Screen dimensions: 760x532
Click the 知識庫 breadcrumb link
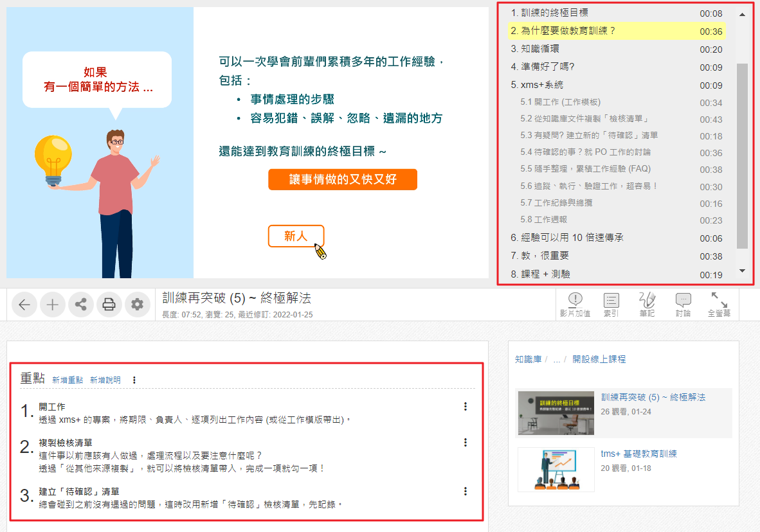pos(528,359)
